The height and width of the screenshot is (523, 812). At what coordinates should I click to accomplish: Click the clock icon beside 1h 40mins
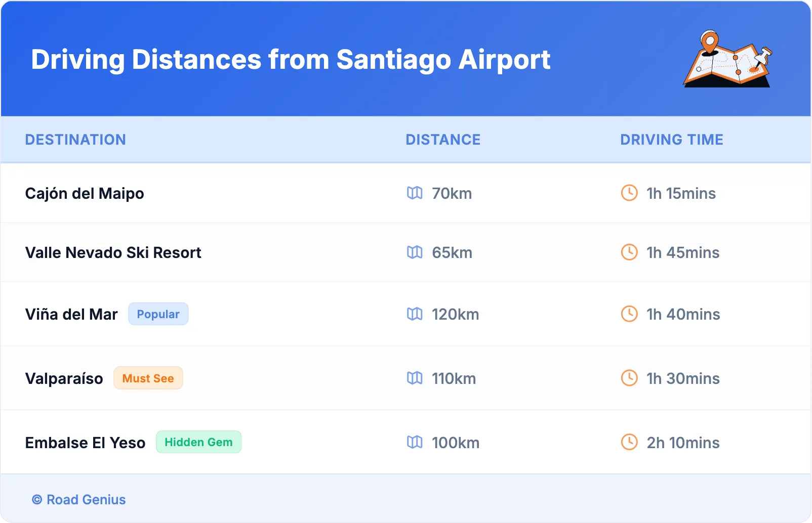click(629, 314)
